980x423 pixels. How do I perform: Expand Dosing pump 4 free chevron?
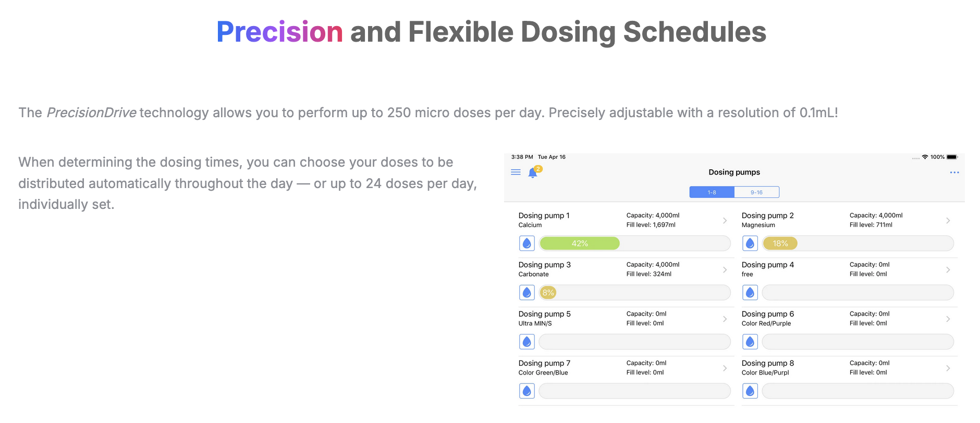[948, 270]
